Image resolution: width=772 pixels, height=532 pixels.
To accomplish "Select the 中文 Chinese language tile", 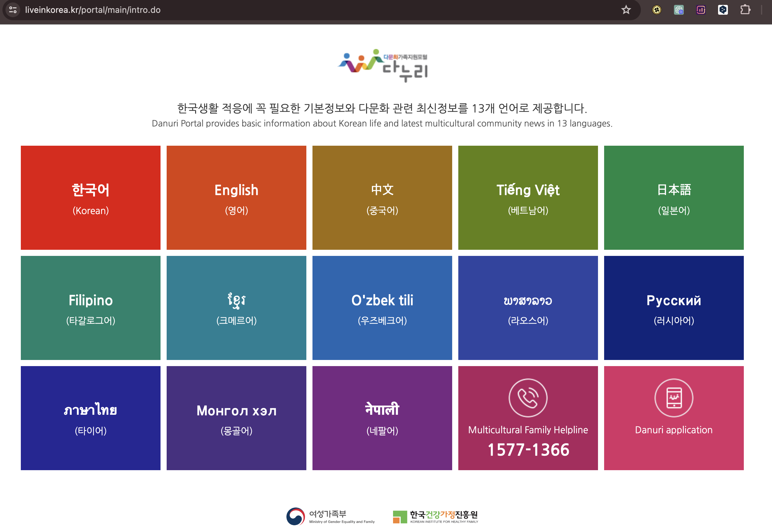I will [382, 198].
